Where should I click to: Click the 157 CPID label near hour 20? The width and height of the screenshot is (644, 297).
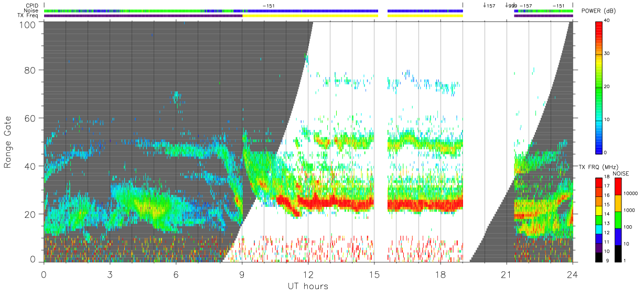click(x=490, y=6)
